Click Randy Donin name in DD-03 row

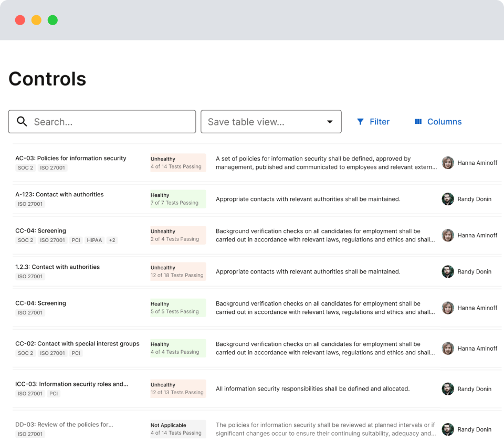475,429
